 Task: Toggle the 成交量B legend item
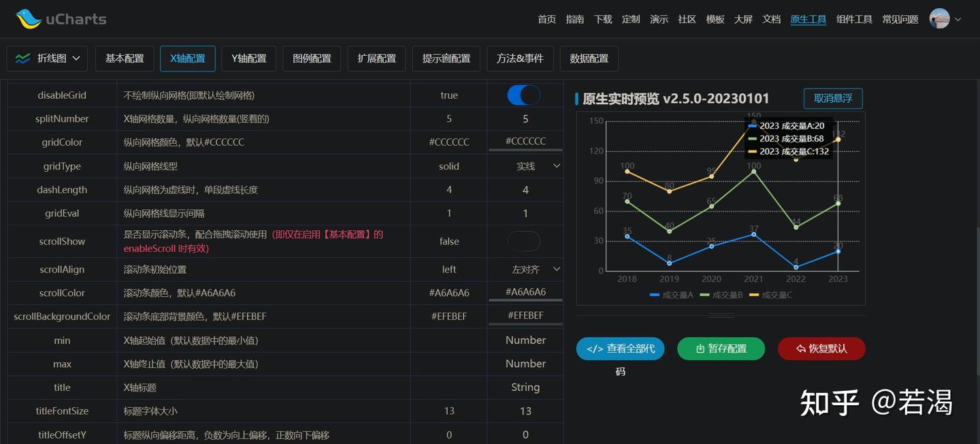click(721, 295)
